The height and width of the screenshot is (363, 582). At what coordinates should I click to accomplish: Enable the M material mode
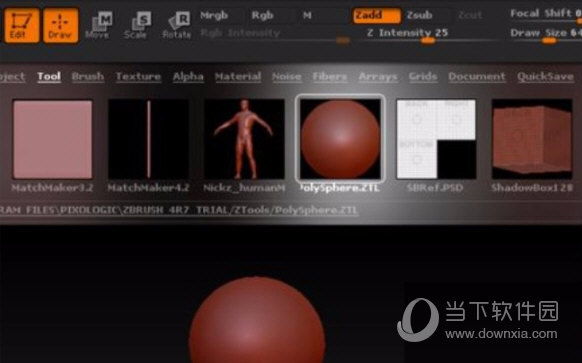(x=307, y=16)
